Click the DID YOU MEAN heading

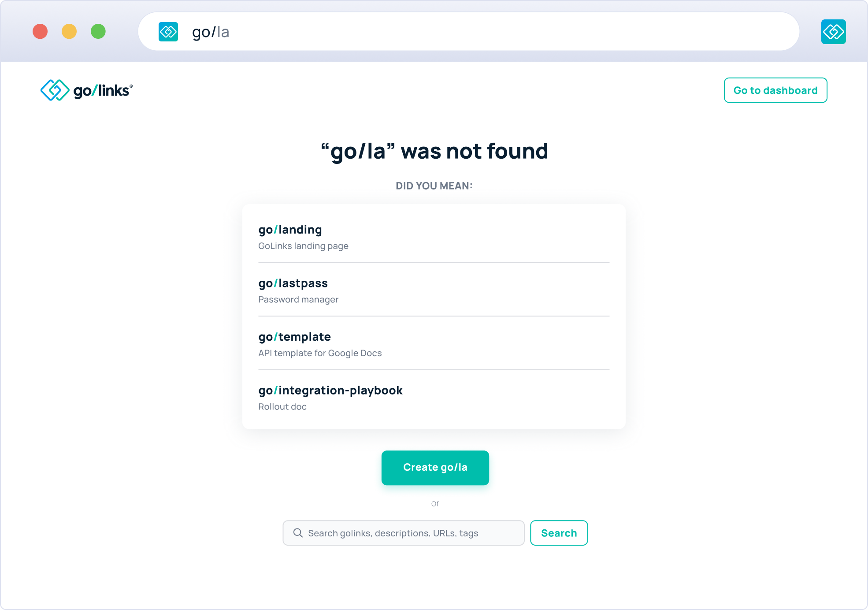(x=434, y=186)
